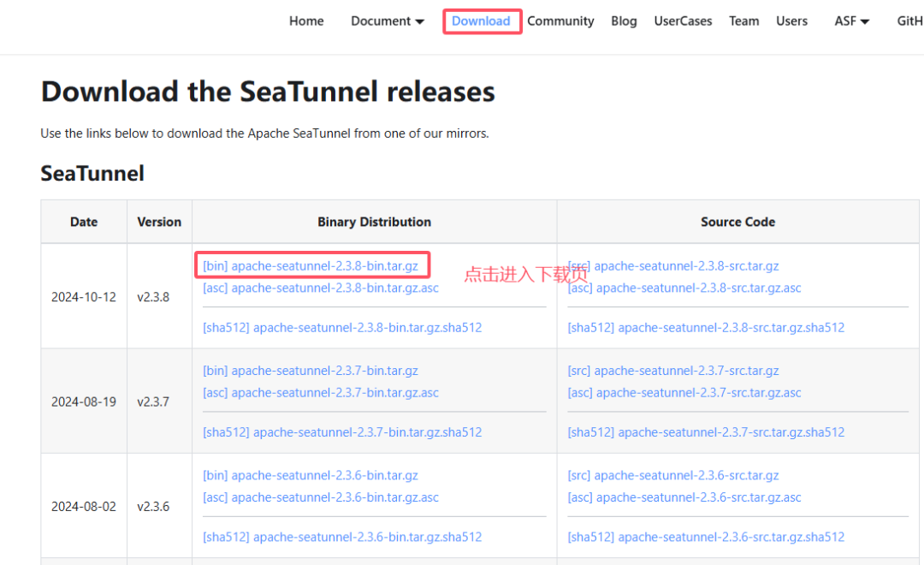Open the Team nav item

(743, 21)
